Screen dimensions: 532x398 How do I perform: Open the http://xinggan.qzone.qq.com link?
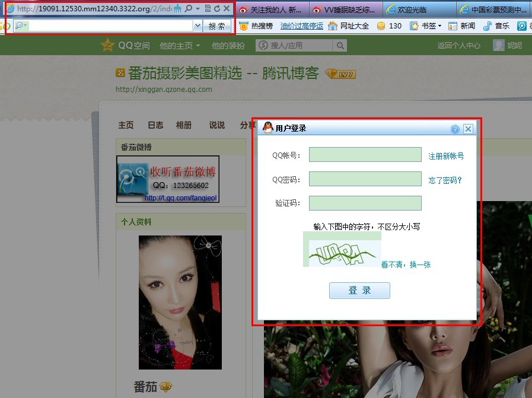164,89
